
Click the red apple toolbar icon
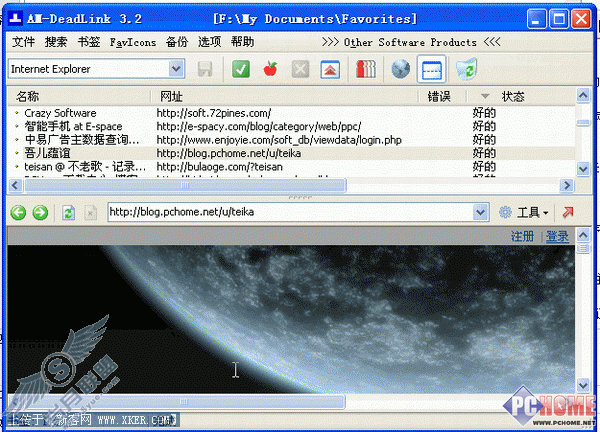[270, 69]
